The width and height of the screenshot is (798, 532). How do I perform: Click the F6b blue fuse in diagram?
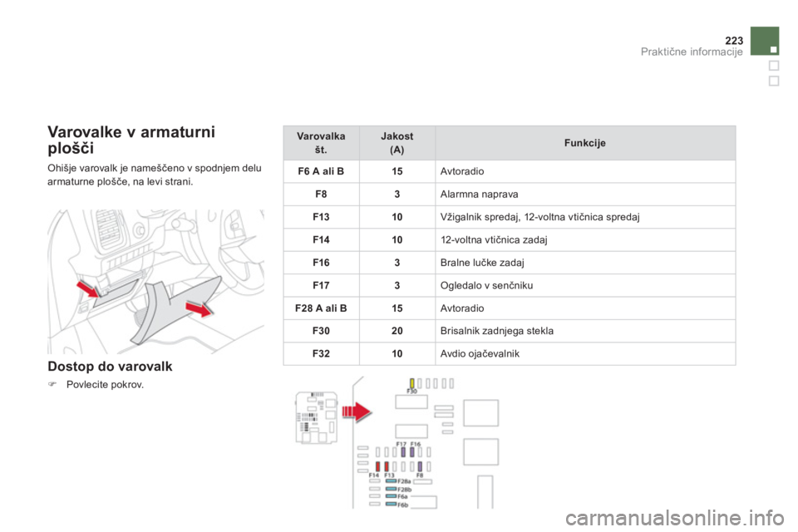[x=391, y=504]
